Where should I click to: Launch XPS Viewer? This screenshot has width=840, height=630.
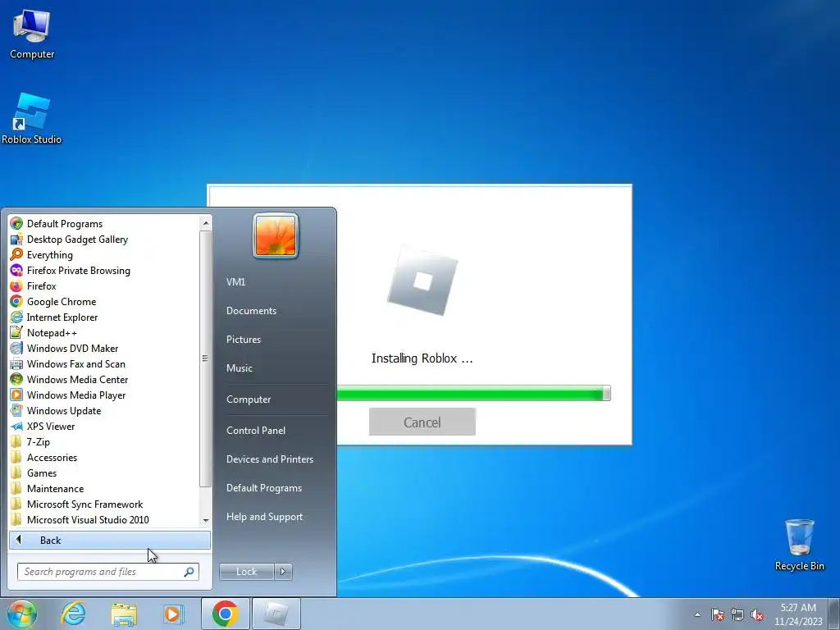tap(104, 426)
